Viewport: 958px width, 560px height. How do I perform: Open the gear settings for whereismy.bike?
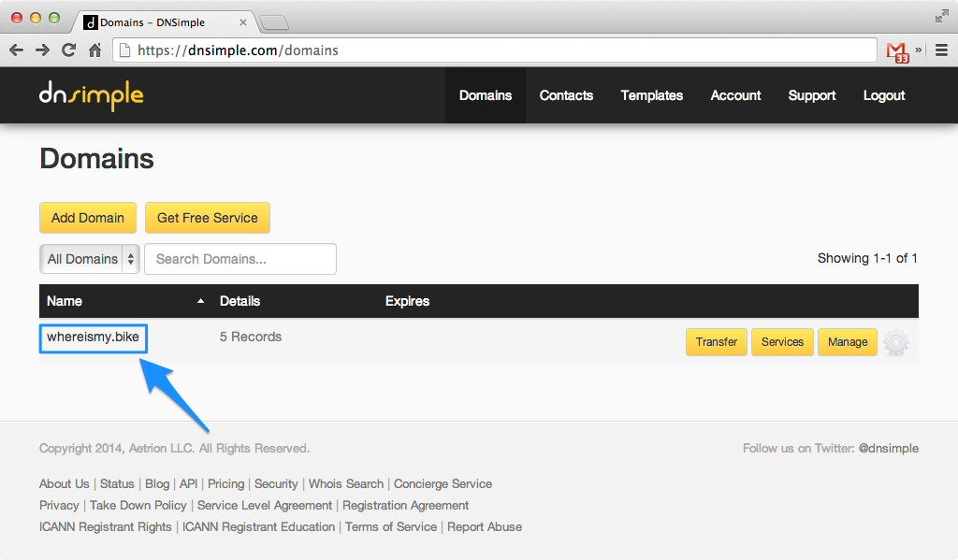(x=896, y=342)
